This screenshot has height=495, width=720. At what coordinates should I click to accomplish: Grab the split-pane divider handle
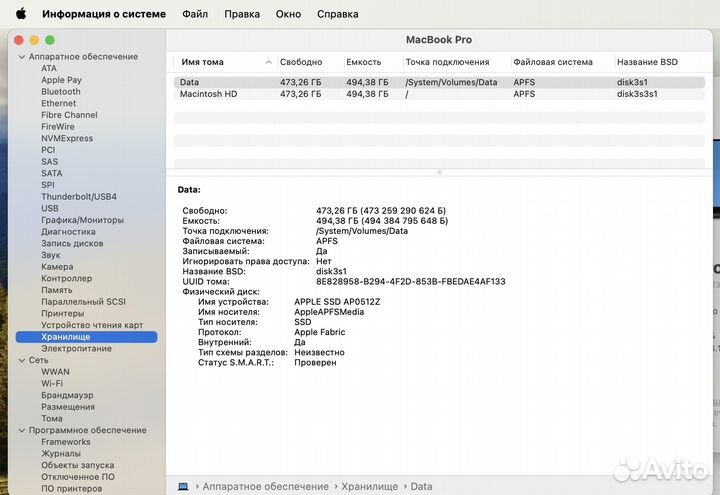coord(439,173)
